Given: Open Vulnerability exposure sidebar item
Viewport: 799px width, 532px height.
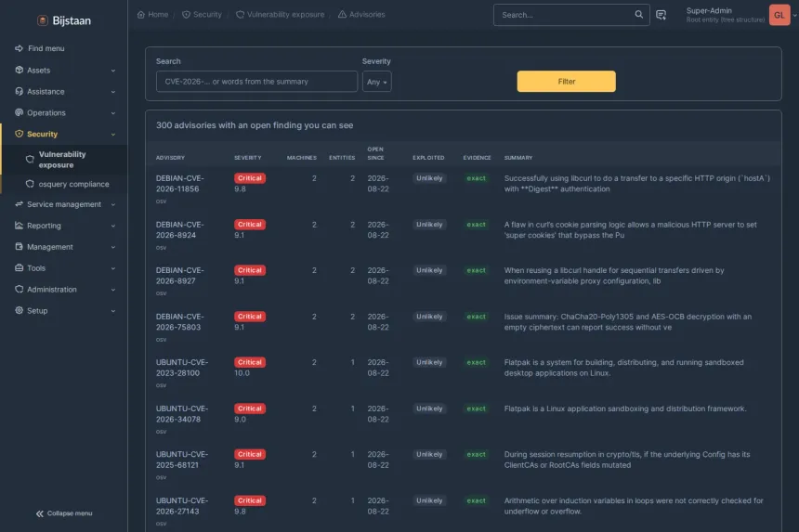Looking at the screenshot, I should (x=64, y=160).
